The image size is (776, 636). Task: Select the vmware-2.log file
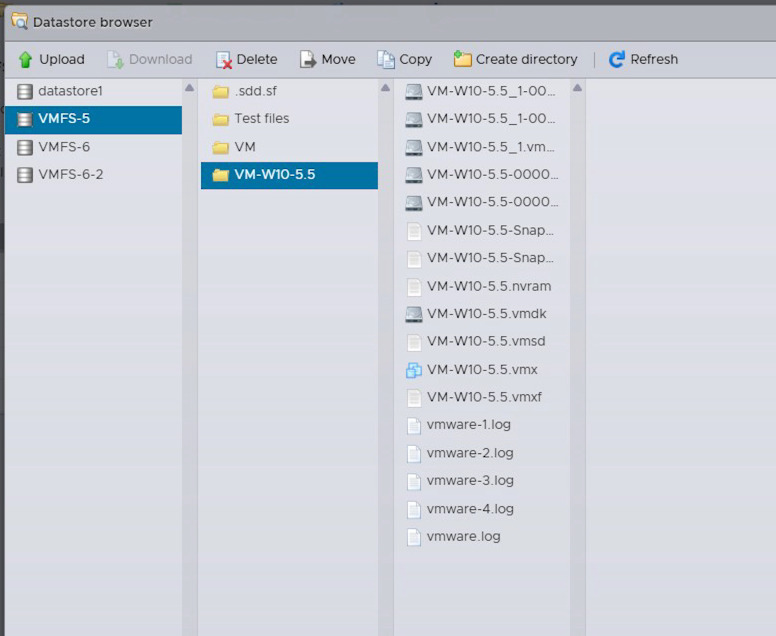pyautogui.click(x=481, y=453)
